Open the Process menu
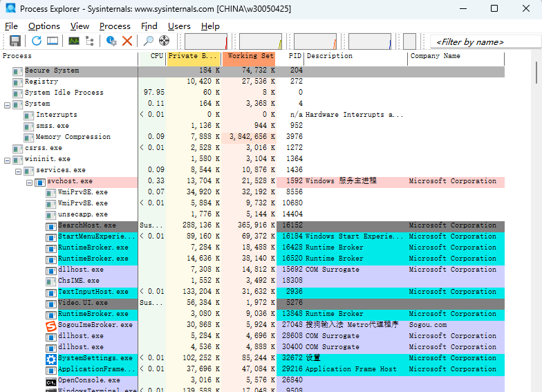Screen dimensions: 542x392 coord(115,26)
